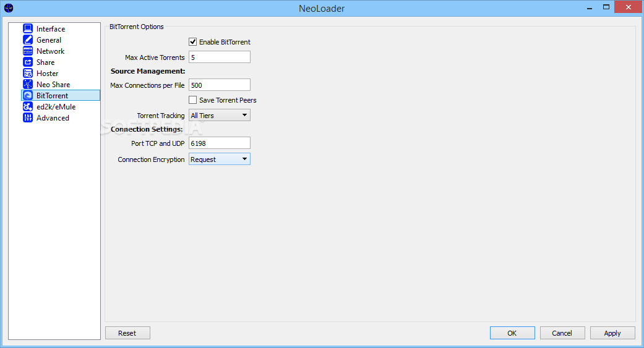The width and height of the screenshot is (644, 348).
Task: Click the Share arrow icon
Action: [x=27, y=62]
